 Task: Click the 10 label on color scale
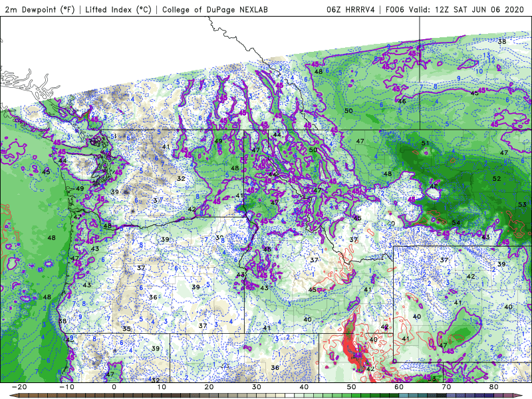(162, 387)
